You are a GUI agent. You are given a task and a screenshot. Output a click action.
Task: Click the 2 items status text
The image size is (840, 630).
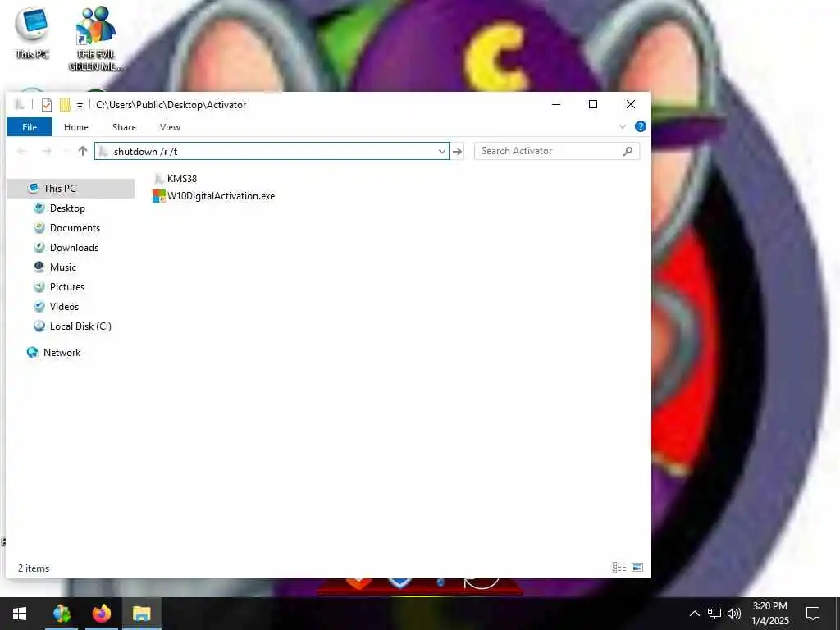tap(33, 568)
